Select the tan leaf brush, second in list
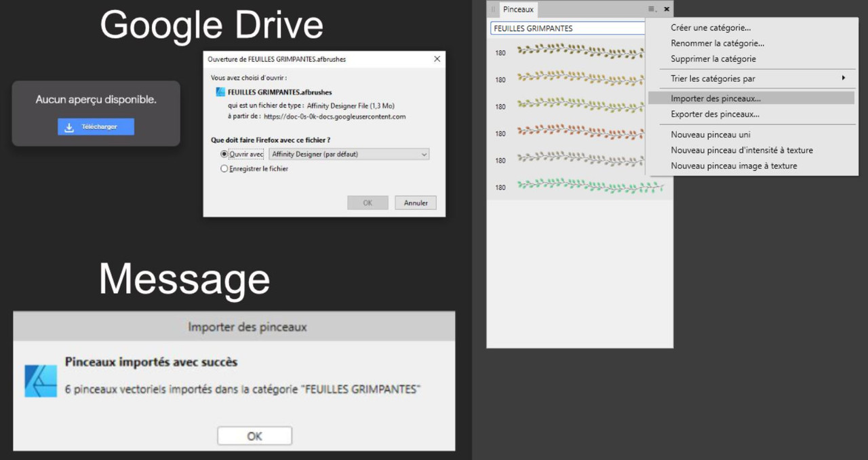The image size is (868, 460). click(x=580, y=78)
